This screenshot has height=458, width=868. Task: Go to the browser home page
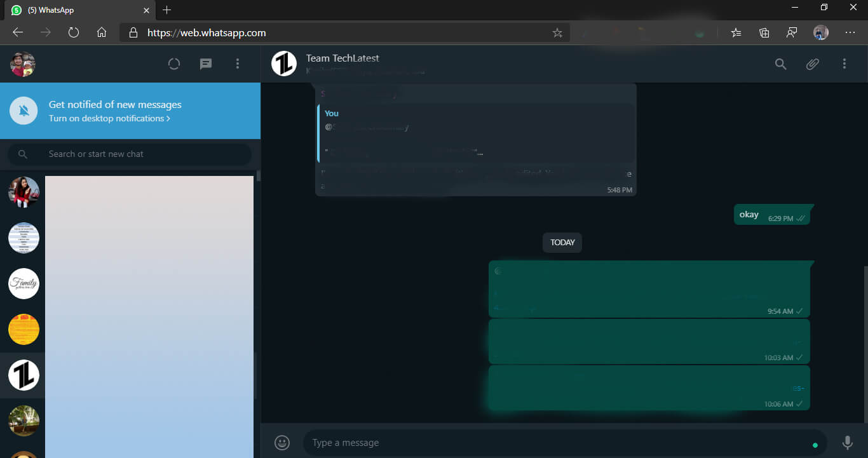point(102,32)
